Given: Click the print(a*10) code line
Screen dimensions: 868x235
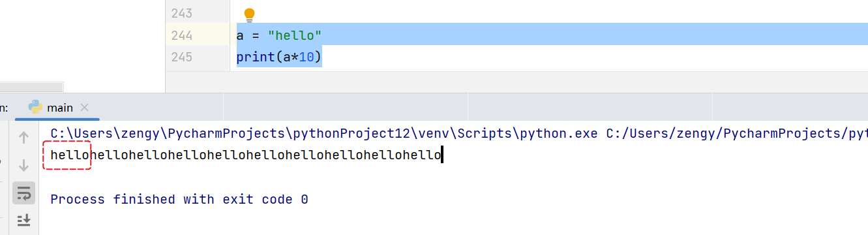Looking at the screenshot, I should click(x=279, y=57).
